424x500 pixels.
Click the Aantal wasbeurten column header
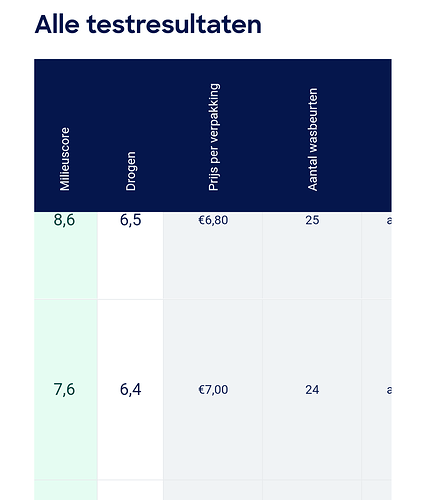pyautogui.click(x=312, y=139)
